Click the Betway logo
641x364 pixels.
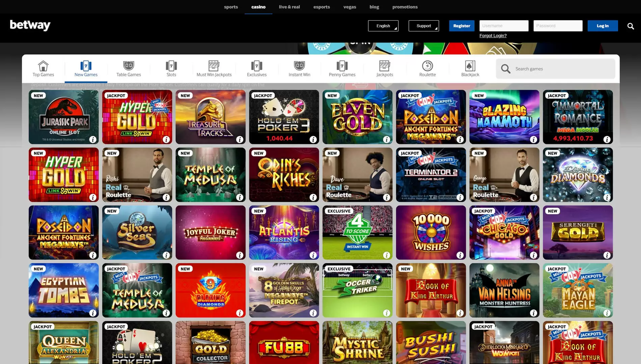(30, 25)
